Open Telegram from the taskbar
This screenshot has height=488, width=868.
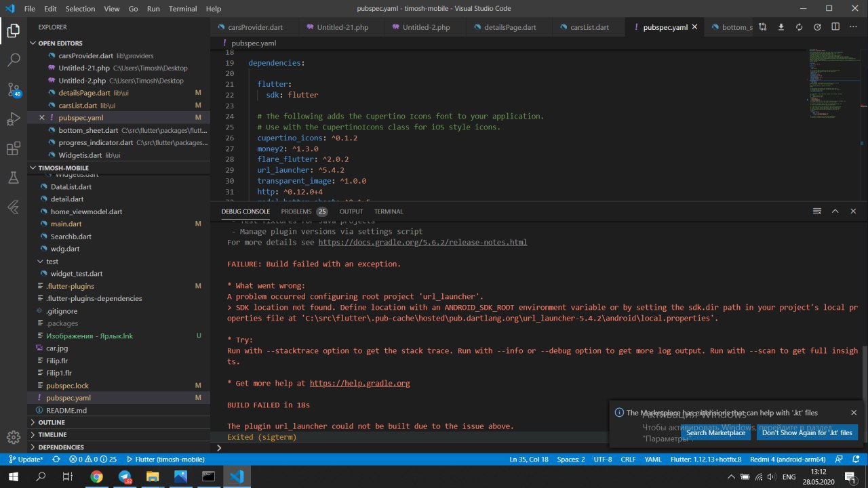point(125,476)
